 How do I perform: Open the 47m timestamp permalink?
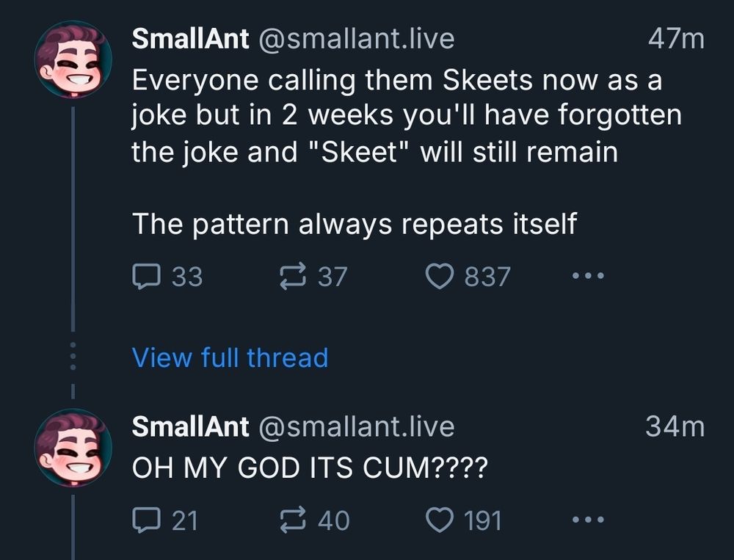(x=675, y=39)
